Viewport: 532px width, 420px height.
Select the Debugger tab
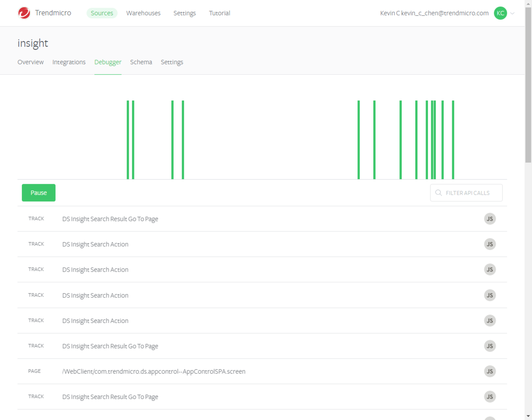(107, 62)
